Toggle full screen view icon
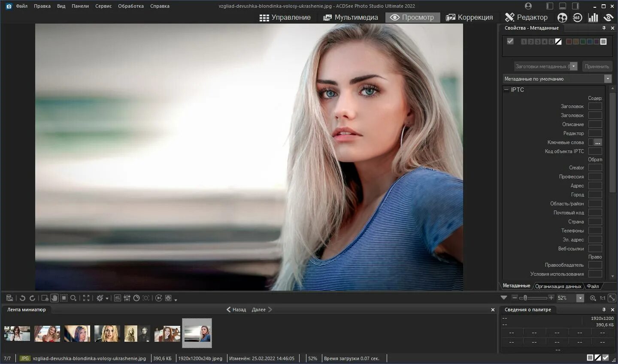The height and width of the screenshot is (364, 618). (86, 298)
